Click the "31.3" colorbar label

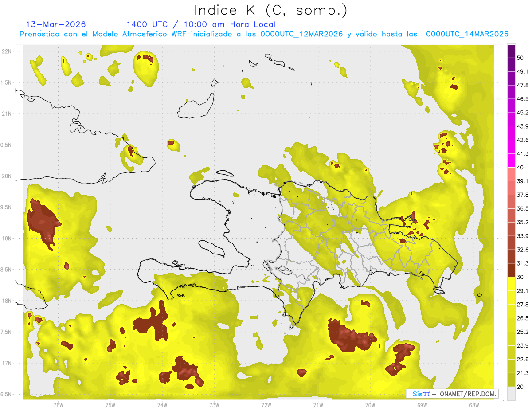(523, 263)
